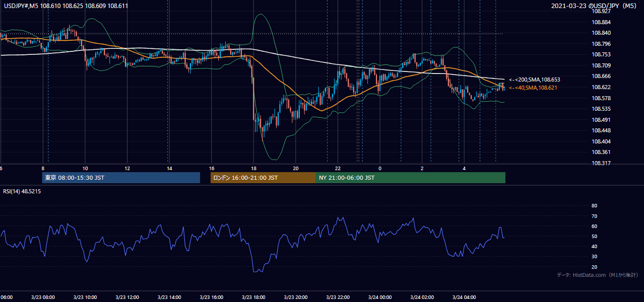The height and width of the screenshot is (302, 644).
Task: Click the 108.448 price axis label
Action: click(x=601, y=130)
